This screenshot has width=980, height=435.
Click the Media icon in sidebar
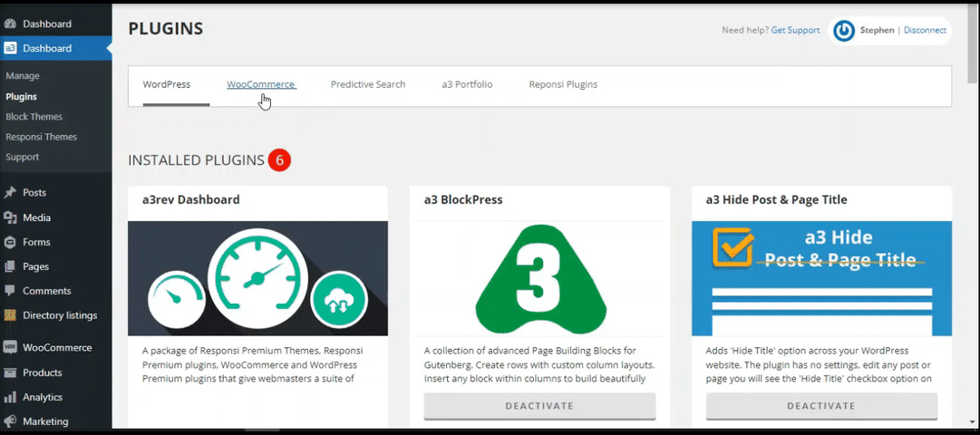tap(9, 217)
